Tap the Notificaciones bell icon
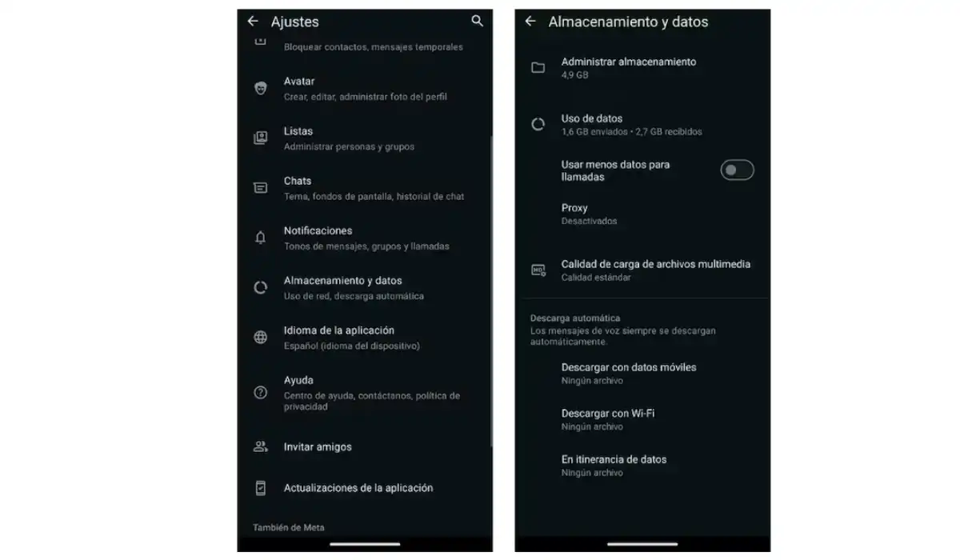Image resolution: width=960 pixels, height=560 pixels. click(x=261, y=238)
